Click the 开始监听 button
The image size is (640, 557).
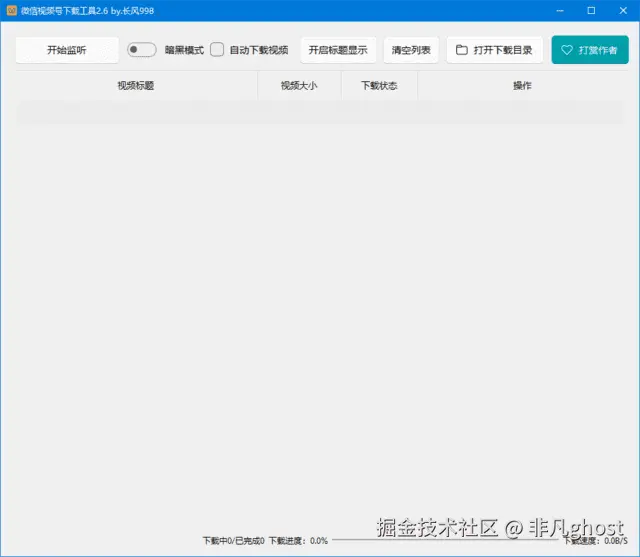tap(67, 50)
